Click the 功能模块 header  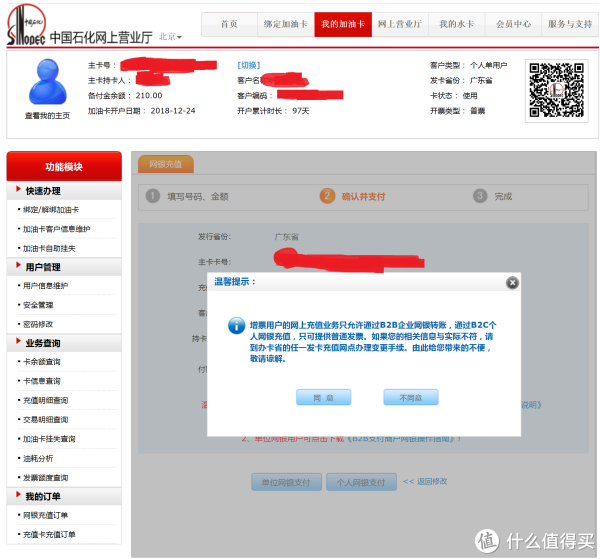(64, 166)
